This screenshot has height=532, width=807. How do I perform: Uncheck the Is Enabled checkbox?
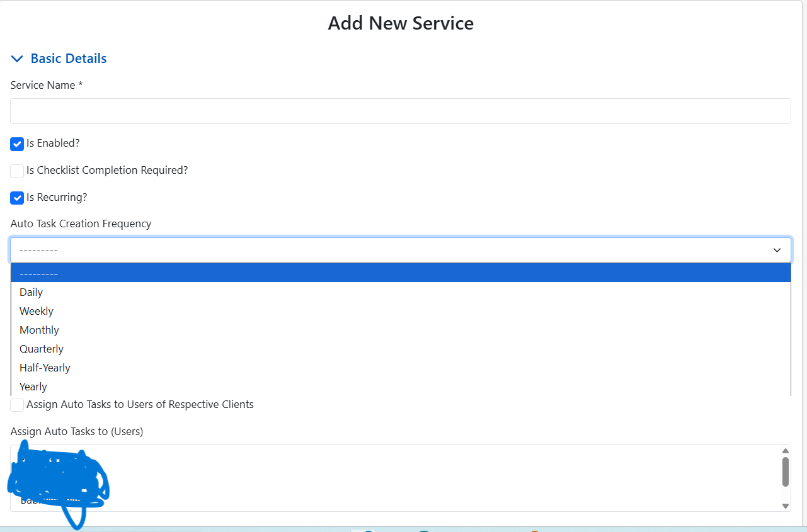(16, 144)
